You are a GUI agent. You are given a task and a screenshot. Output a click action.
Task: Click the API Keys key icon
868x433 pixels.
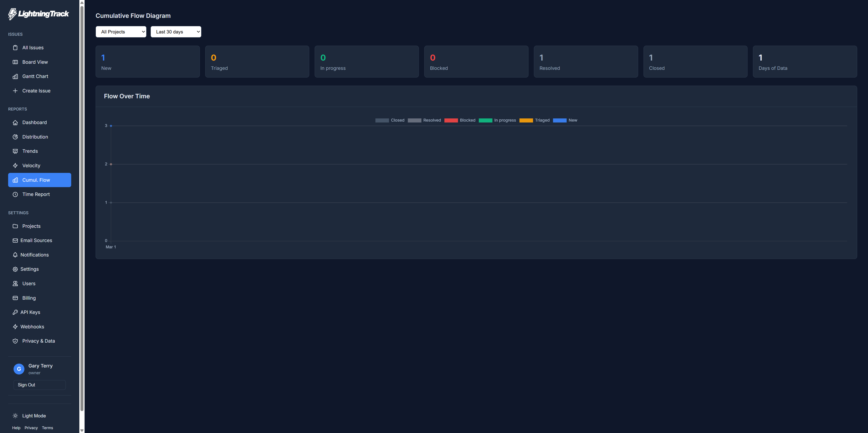[x=15, y=312]
